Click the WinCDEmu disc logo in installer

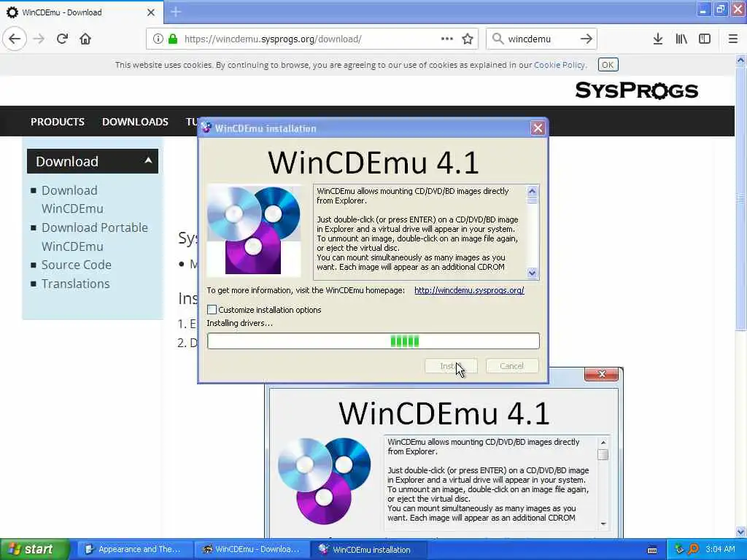254,230
